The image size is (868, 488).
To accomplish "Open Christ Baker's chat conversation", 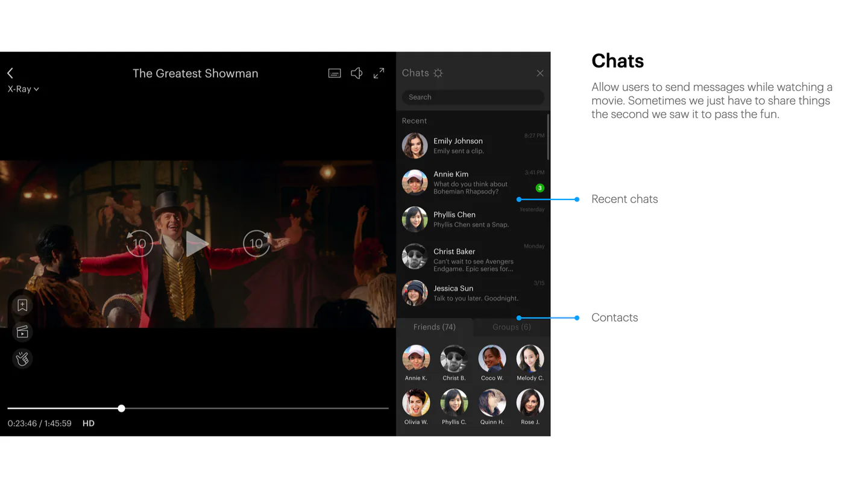I will pyautogui.click(x=473, y=257).
